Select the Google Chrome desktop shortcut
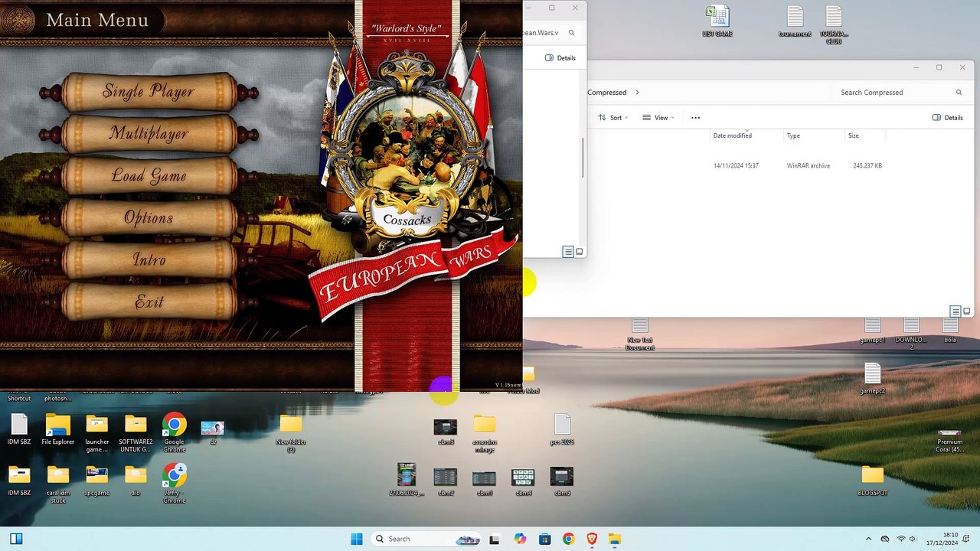The image size is (980, 551). coord(174,432)
